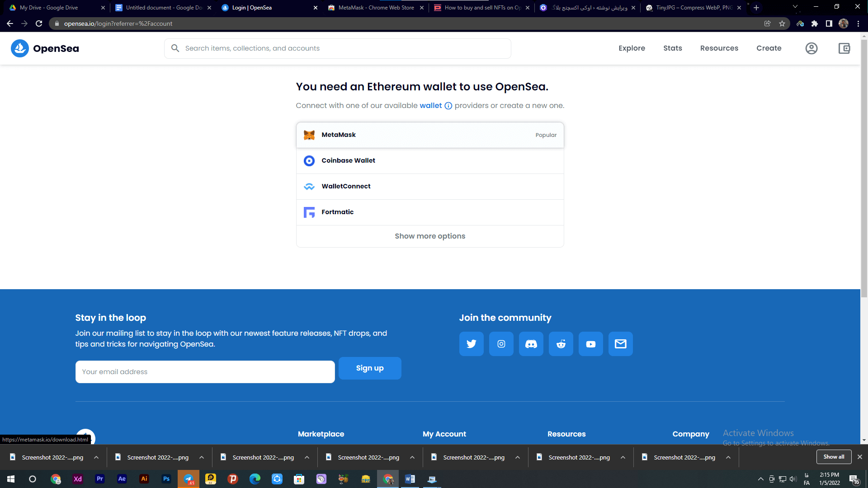Open Chrome three-dot menu

858,23
